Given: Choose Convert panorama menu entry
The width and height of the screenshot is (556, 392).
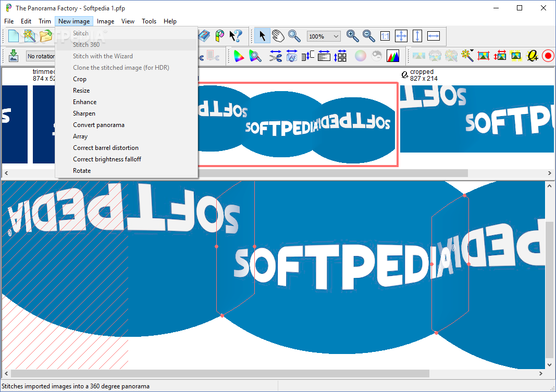Looking at the screenshot, I should (126, 124).
